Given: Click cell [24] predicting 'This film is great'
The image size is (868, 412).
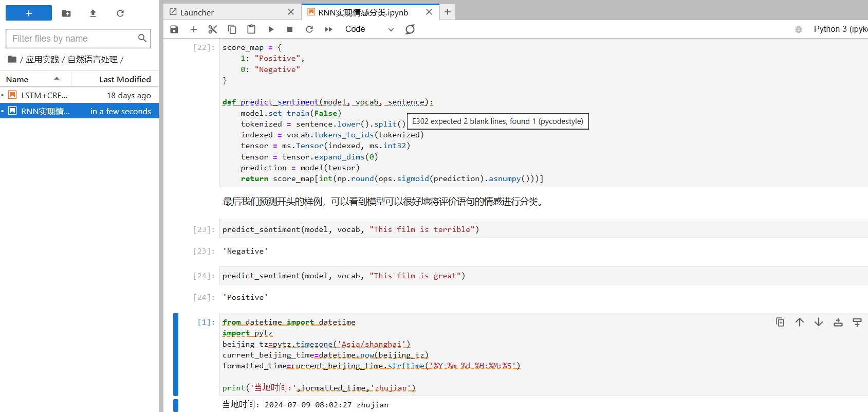Looking at the screenshot, I should point(544,276).
